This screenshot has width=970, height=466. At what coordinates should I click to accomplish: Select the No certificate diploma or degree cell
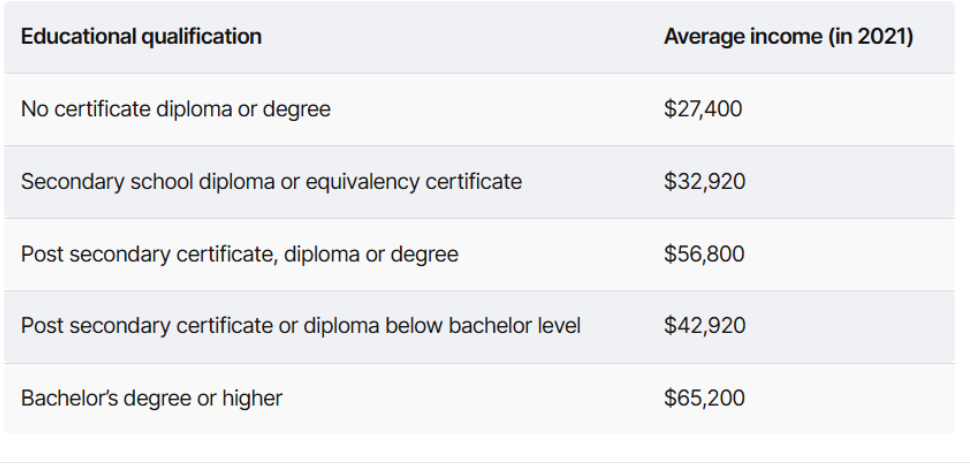tap(176, 109)
